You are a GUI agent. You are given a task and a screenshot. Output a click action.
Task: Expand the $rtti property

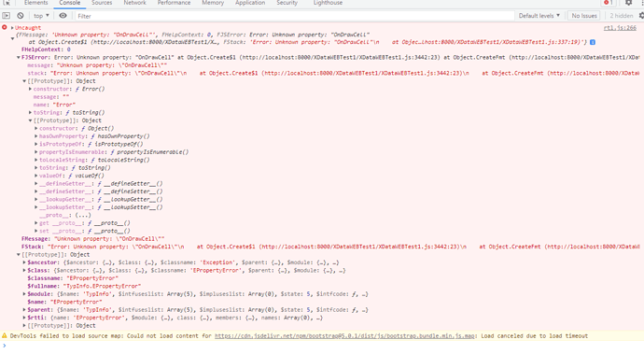click(24, 318)
